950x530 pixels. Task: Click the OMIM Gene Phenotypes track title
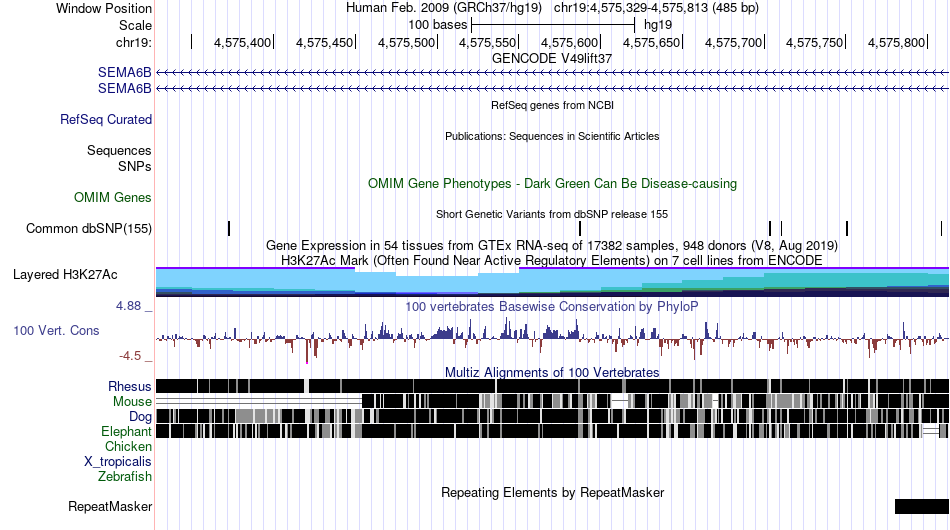coord(553,184)
